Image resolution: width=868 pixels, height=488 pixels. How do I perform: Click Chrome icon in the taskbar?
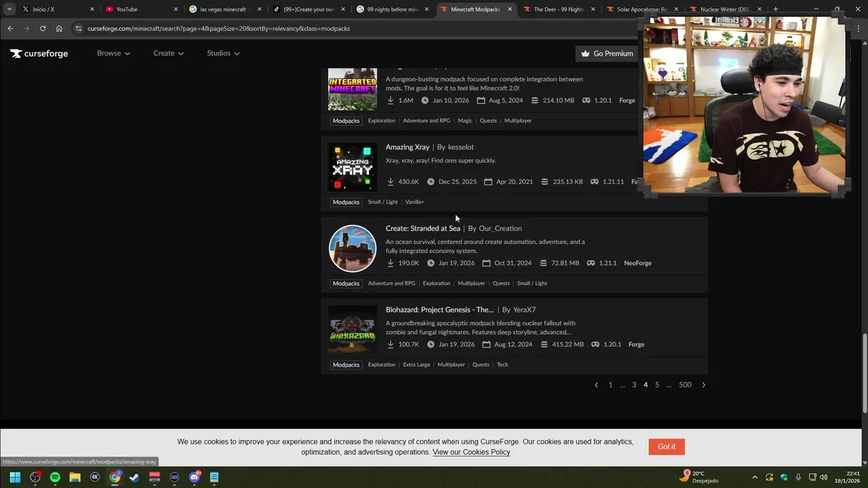pyautogui.click(x=115, y=477)
